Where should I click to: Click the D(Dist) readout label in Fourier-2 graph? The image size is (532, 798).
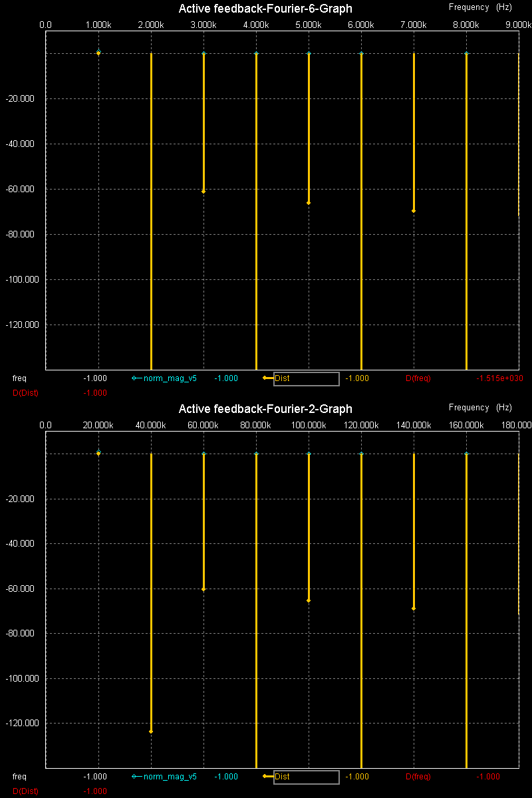(26, 791)
